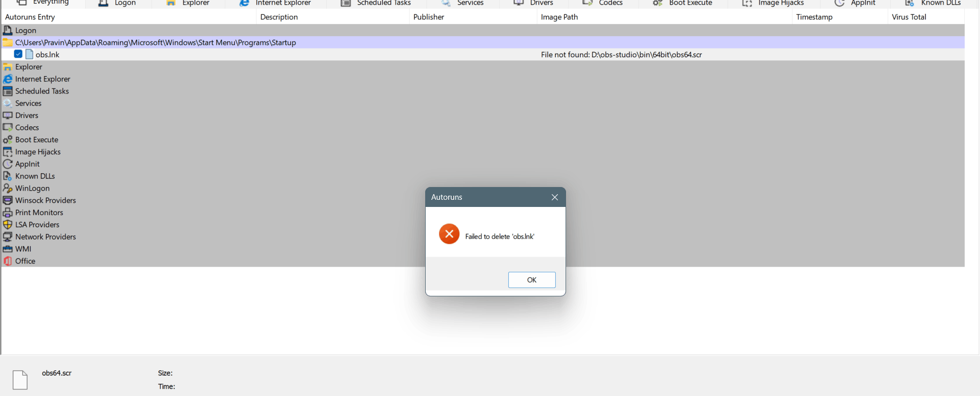Click the Scheduled Tasks category icon in list
Screen dimensions: 980x396
click(x=8, y=91)
